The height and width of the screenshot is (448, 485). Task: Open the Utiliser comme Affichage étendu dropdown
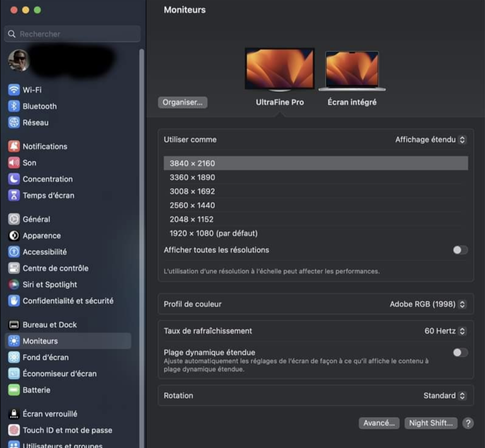tap(430, 140)
